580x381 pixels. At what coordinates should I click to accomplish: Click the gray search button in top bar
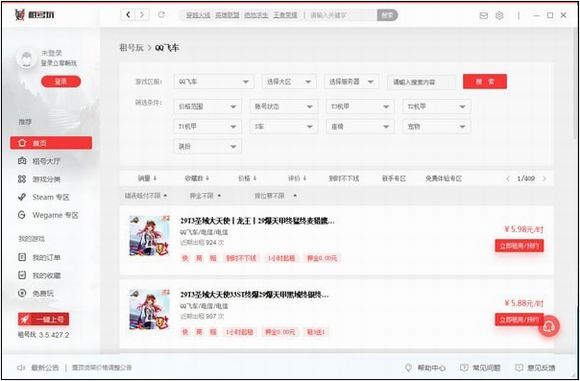(x=387, y=15)
